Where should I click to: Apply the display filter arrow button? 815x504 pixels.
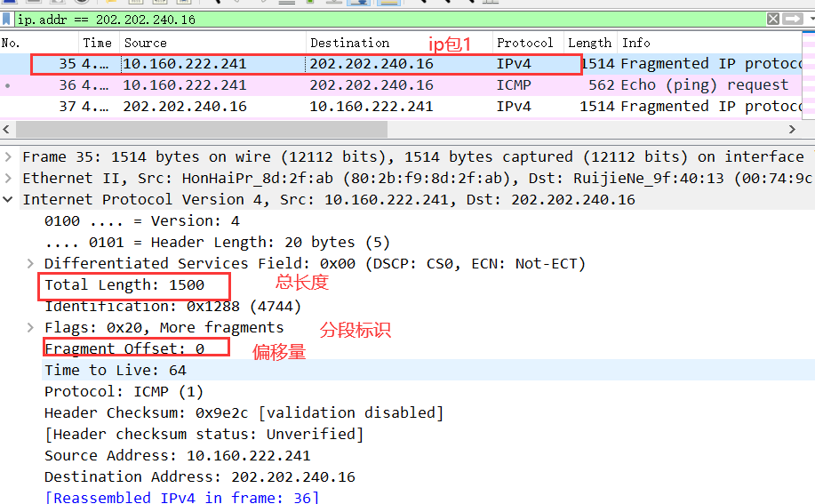tap(793, 20)
